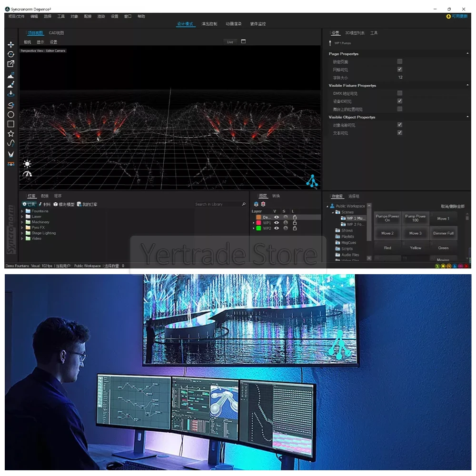Expand the Laser library folder
The image size is (476, 476).
click(x=22, y=217)
